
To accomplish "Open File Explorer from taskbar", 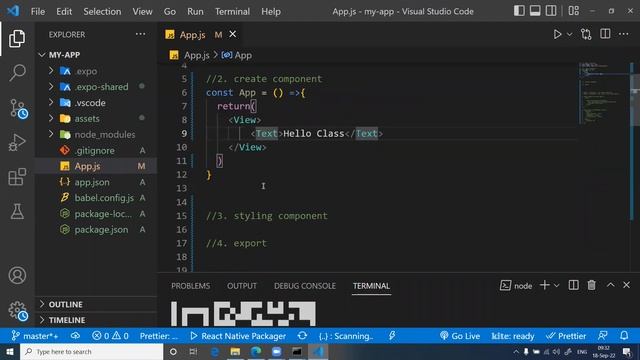I will click(x=235, y=351).
